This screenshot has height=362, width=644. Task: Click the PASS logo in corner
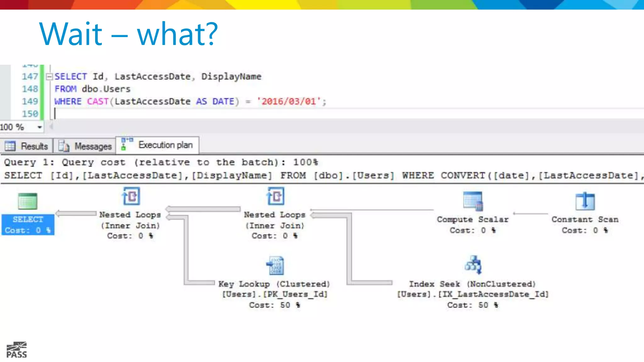click(17, 350)
